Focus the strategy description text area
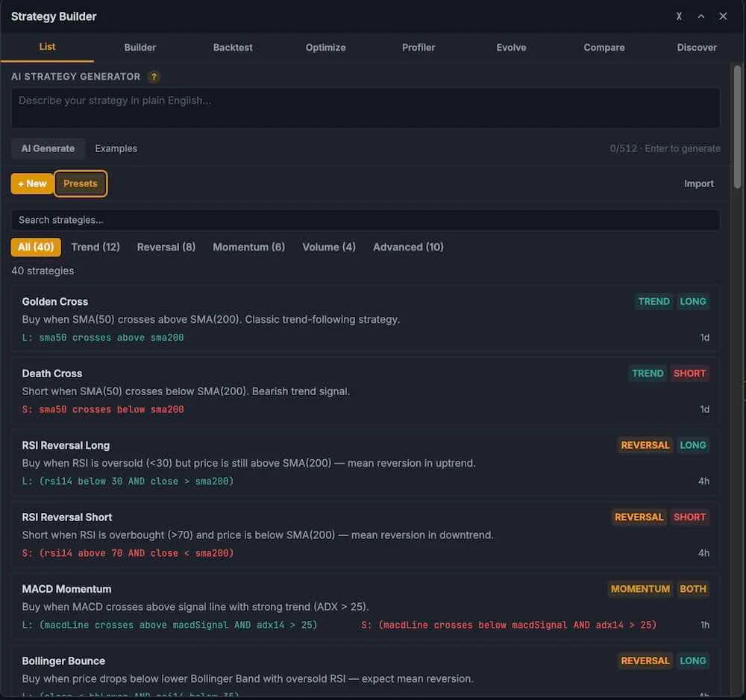This screenshot has height=700, width=746. 366,108
